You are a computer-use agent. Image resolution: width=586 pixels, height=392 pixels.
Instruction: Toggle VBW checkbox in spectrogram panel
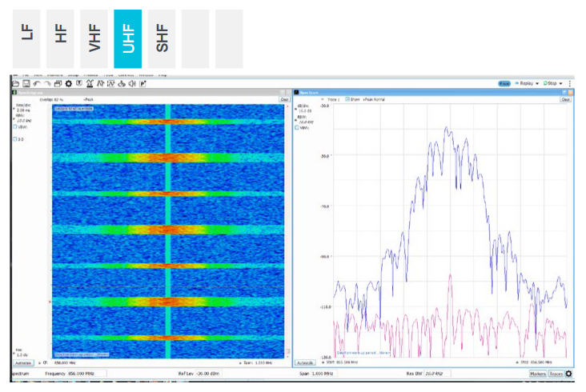coord(16,126)
